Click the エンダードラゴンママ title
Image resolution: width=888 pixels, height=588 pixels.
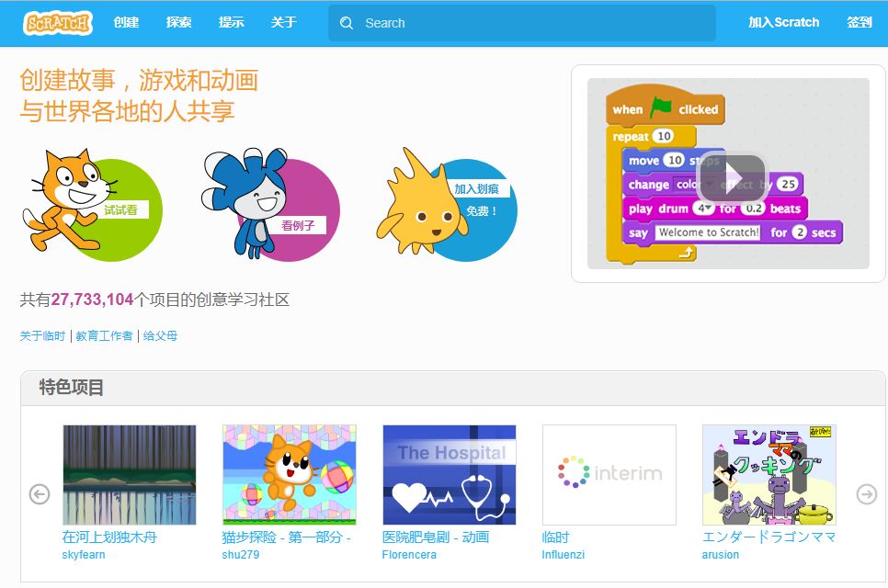(x=769, y=537)
